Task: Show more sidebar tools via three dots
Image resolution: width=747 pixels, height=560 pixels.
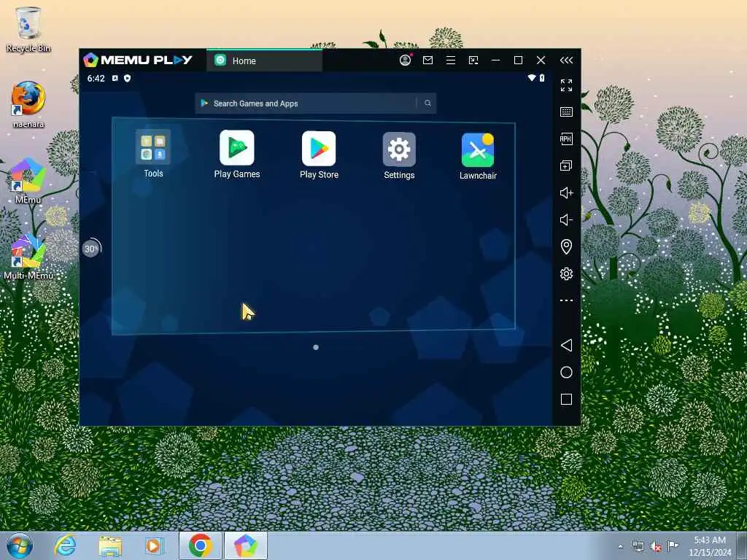Action: (x=566, y=300)
